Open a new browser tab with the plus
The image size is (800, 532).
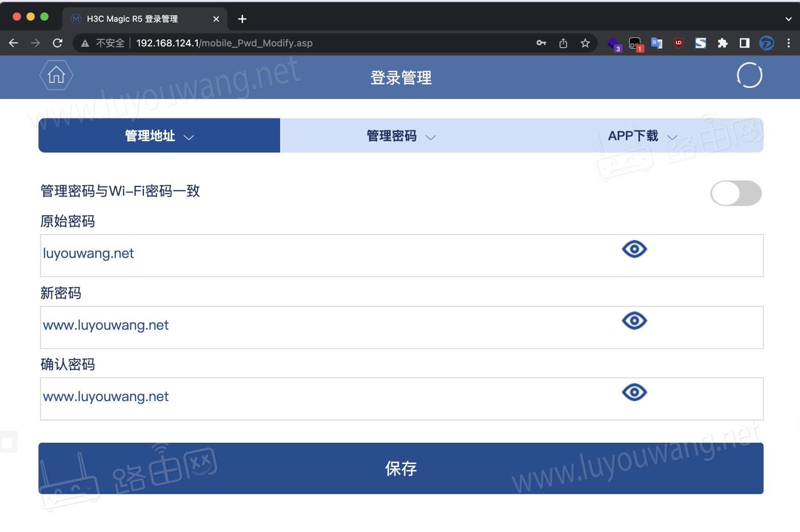click(x=242, y=19)
